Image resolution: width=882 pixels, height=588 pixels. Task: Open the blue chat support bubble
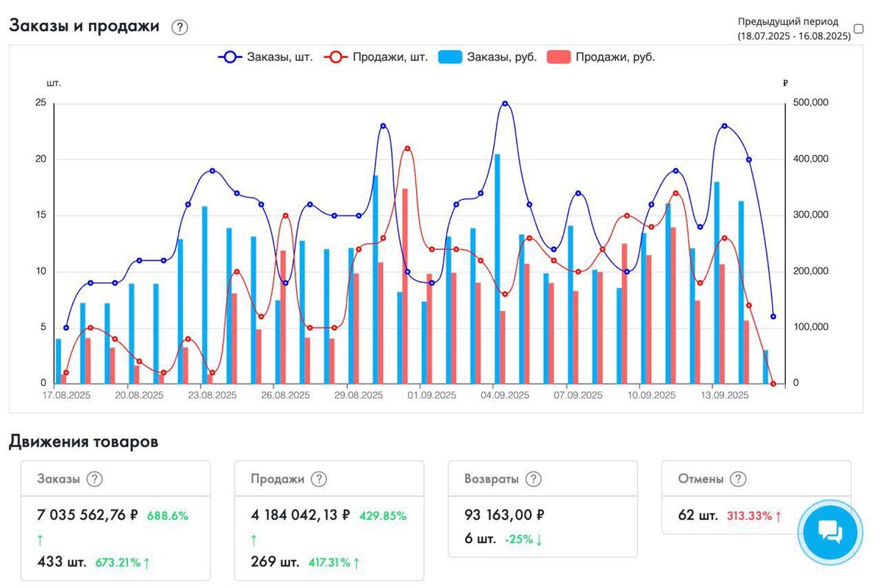[831, 531]
